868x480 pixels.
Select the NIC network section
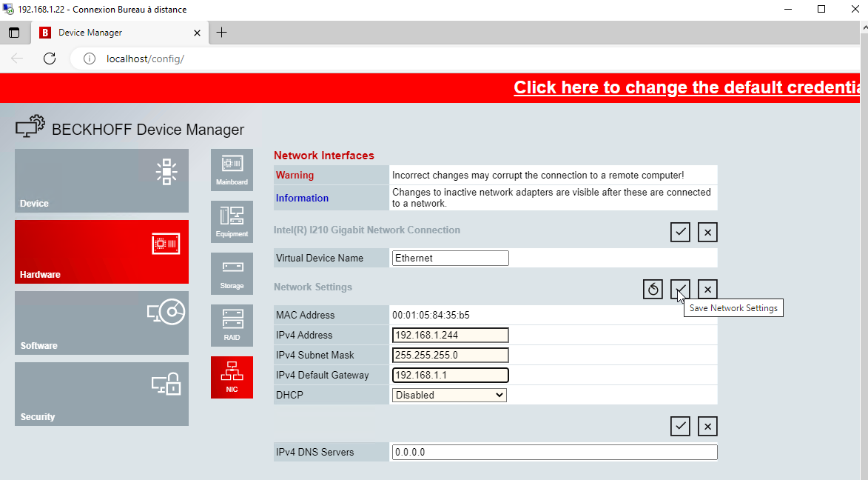click(x=232, y=378)
